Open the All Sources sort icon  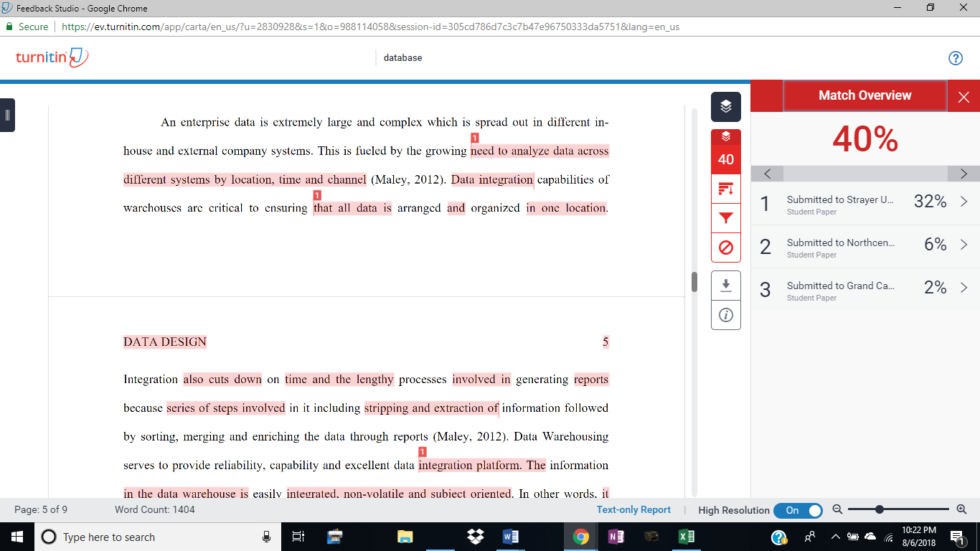tap(725, 189)
